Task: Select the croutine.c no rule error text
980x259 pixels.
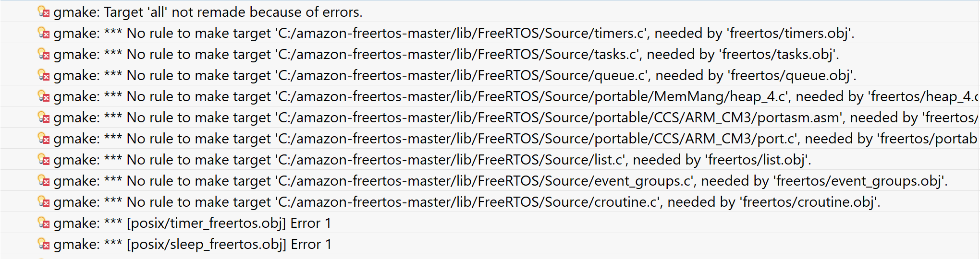Action: [x=466, y=202]
